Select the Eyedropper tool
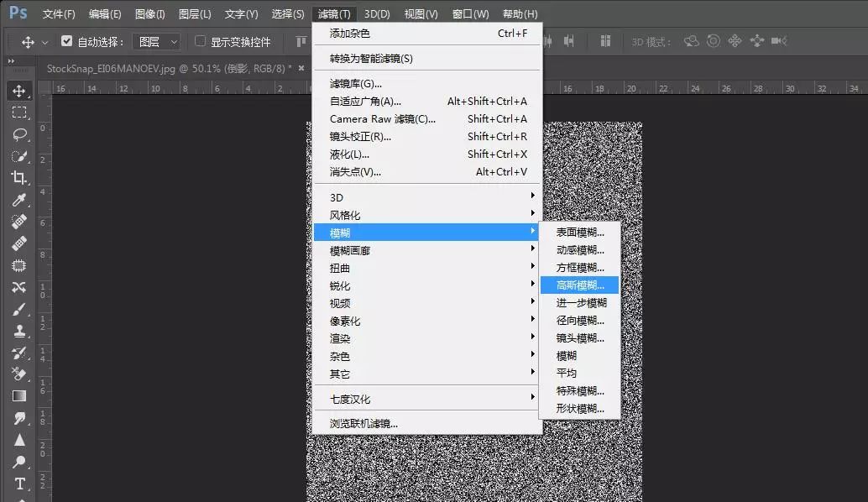868x502 pixels. pyautogui.click(x=19, y=200)
